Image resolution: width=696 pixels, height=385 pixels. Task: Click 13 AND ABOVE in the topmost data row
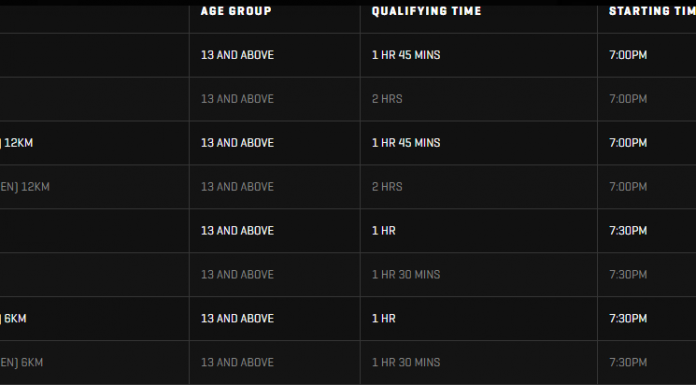coord(237,55)
